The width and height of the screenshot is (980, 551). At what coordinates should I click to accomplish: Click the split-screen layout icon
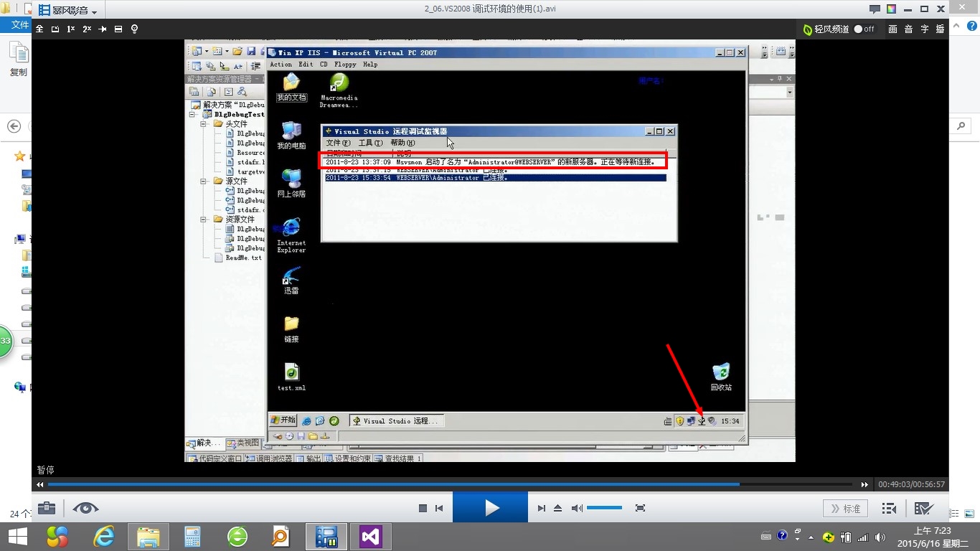point(118,29)
